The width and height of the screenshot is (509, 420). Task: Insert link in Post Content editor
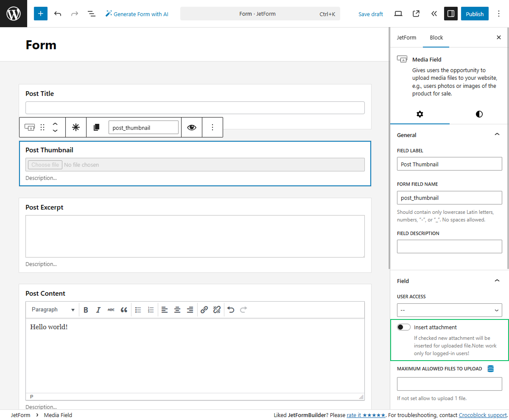point(204,310)
